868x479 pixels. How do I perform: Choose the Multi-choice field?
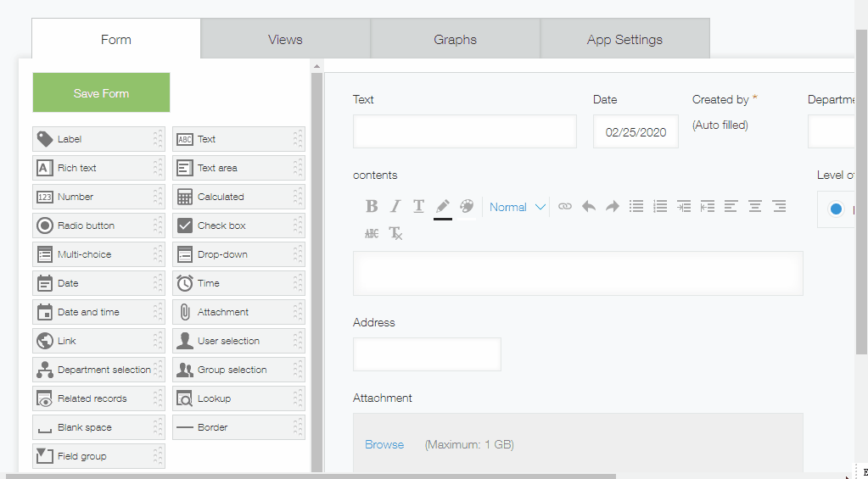pos(98,254)
